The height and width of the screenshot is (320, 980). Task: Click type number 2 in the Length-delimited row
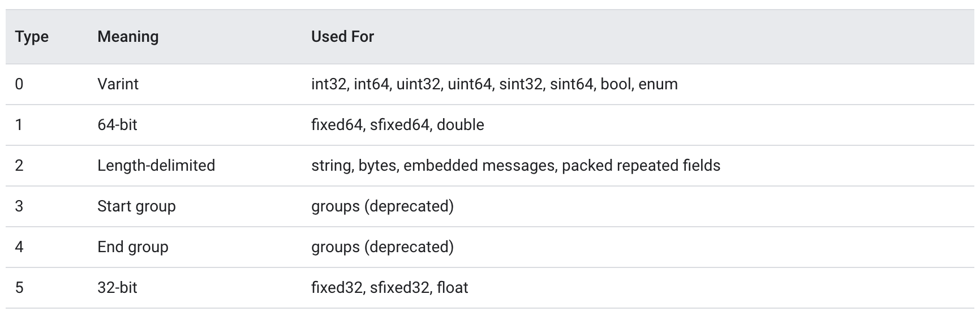19,166
